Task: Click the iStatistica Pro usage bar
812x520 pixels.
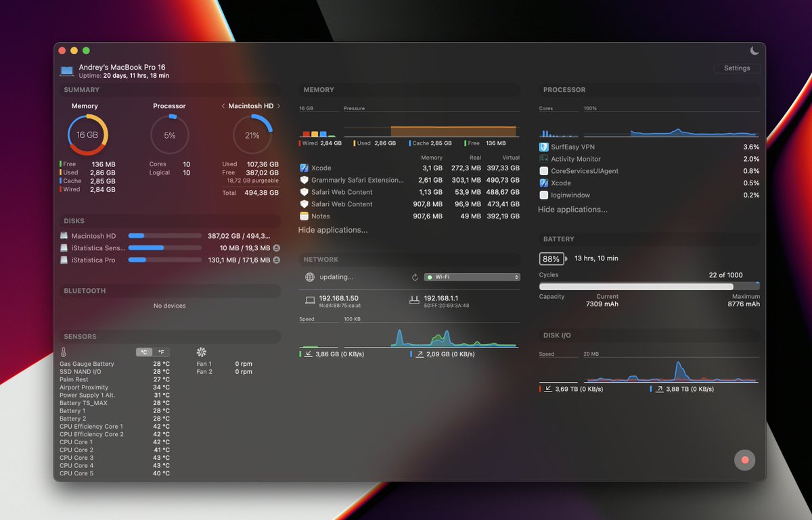Action: [164, 260]
